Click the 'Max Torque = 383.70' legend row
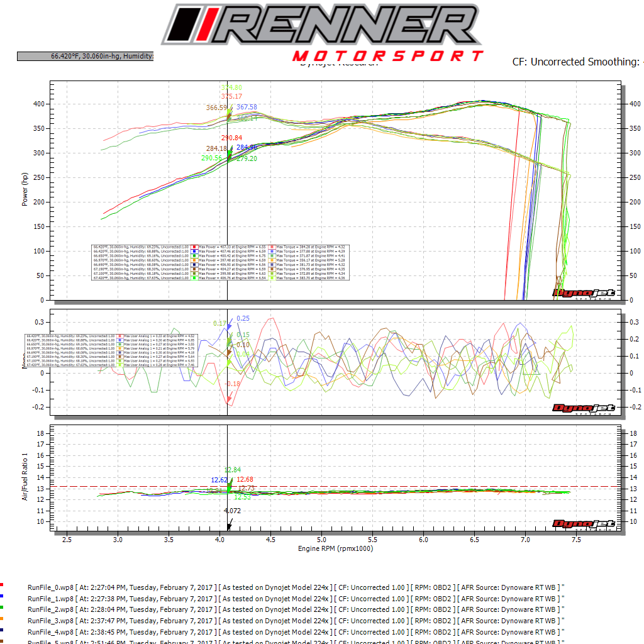 point(311,278)
